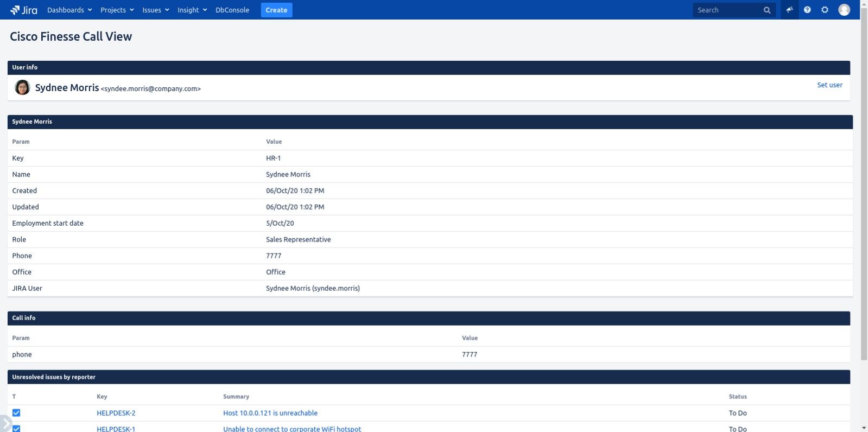
Task: Click issue type icon for HELPDESK-2
Action: (16, 413)
